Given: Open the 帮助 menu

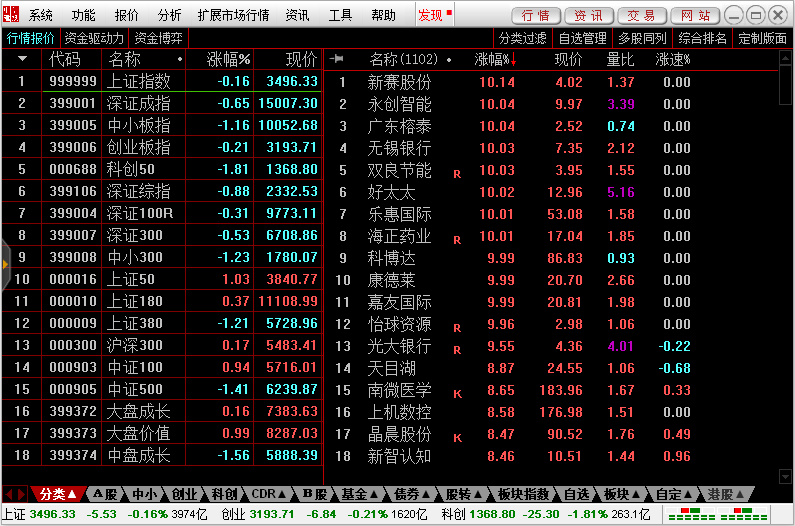Looking at the screenshot, I should coord(383,15).
